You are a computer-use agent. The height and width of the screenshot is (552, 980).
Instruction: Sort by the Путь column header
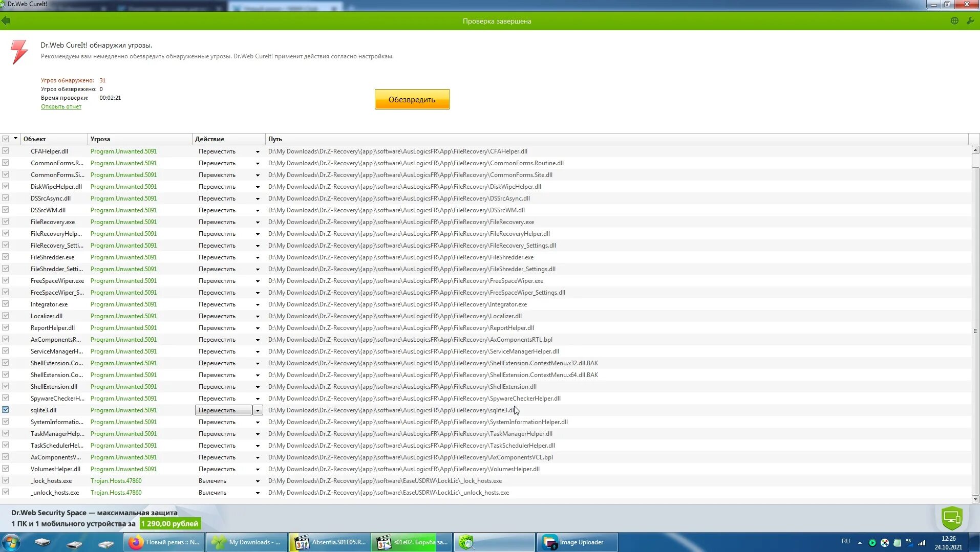(617, 139)
